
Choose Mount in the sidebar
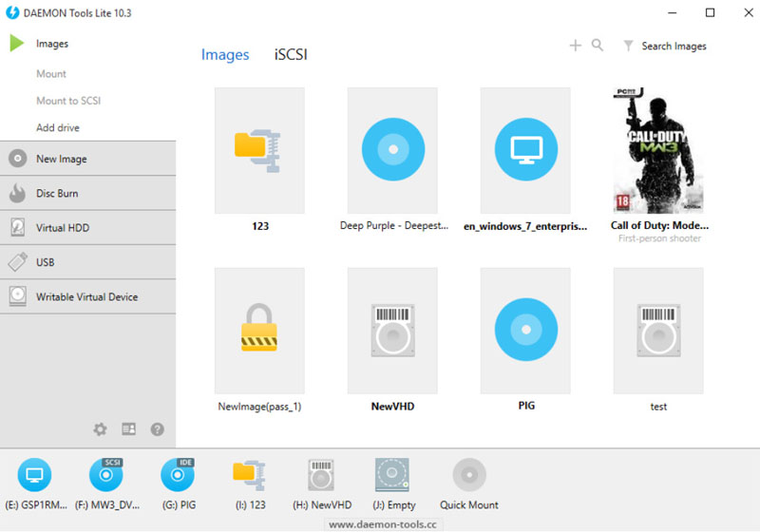click(x=51, y=74)
